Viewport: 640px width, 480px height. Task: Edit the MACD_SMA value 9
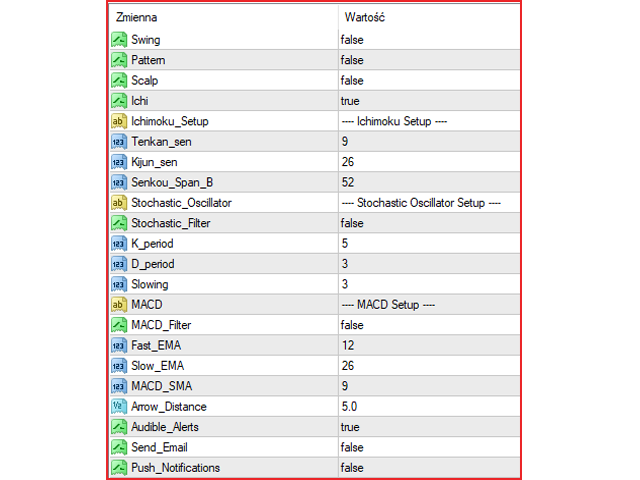tap(345, 386)
